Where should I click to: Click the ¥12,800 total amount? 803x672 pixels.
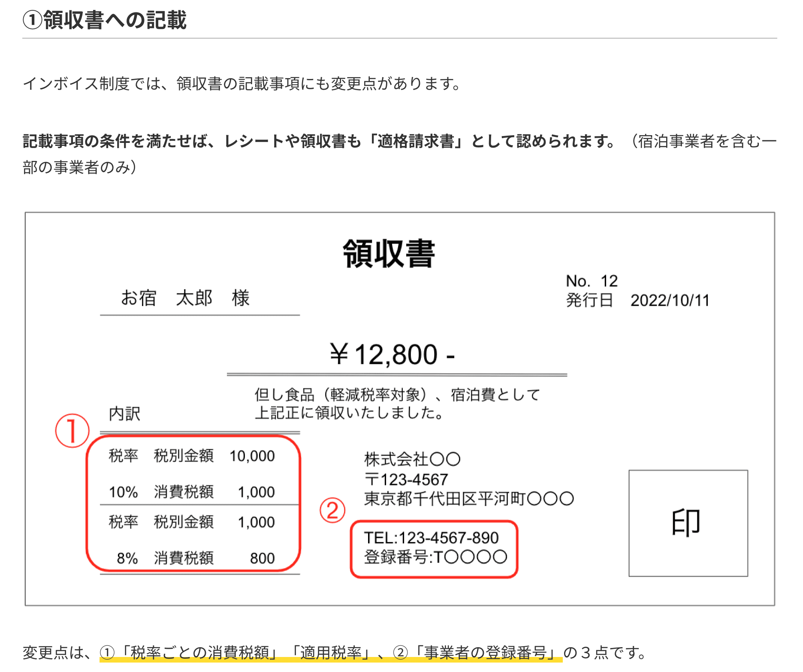click(392, 355)
